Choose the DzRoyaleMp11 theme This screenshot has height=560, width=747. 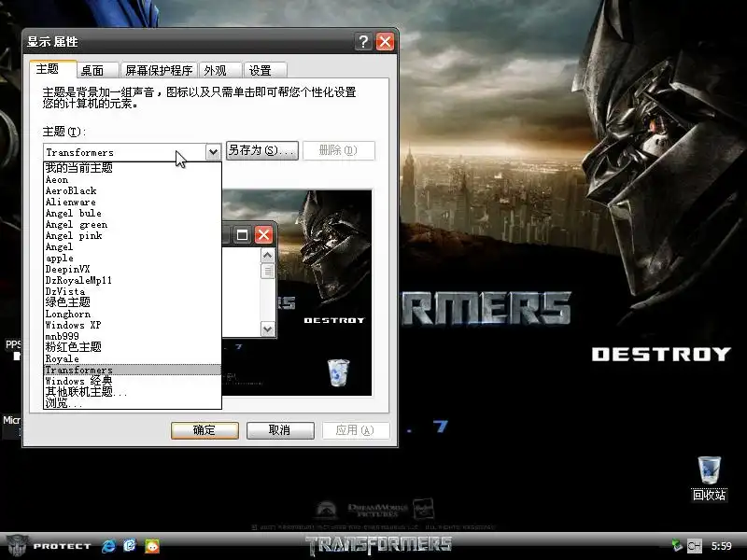(133, 280)
